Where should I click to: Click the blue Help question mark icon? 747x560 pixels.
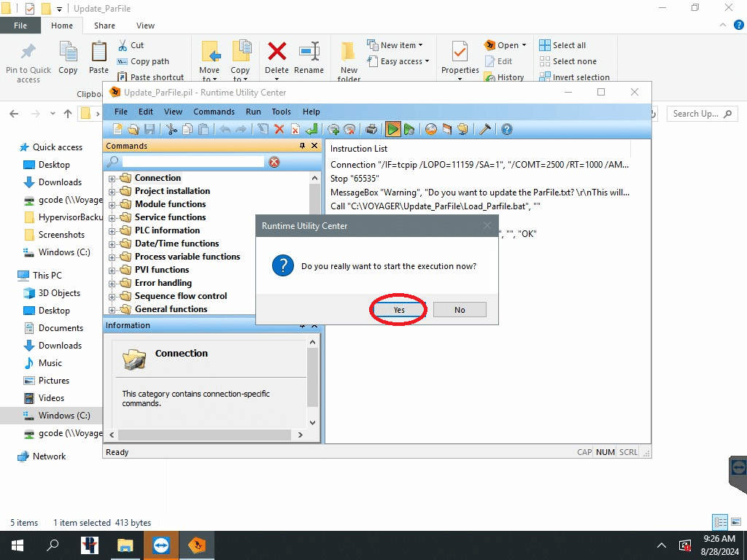click(x=506, y=129)
